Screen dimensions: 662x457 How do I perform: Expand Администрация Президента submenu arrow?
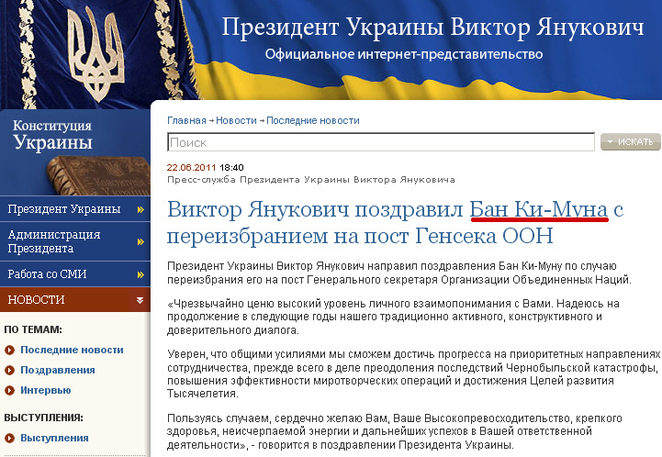(x=141, y=241)
